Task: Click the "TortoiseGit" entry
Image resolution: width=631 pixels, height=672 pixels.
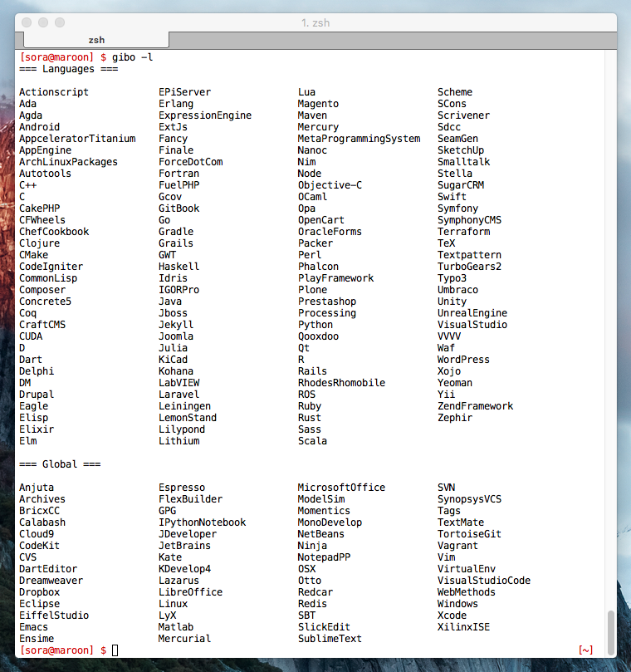Action: [469, 534]
